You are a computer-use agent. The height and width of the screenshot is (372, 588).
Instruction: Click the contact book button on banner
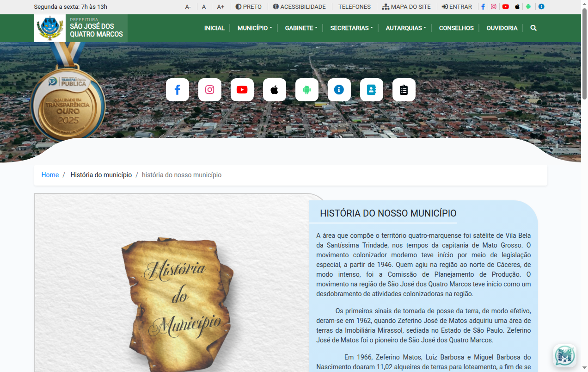pos(372,90)
